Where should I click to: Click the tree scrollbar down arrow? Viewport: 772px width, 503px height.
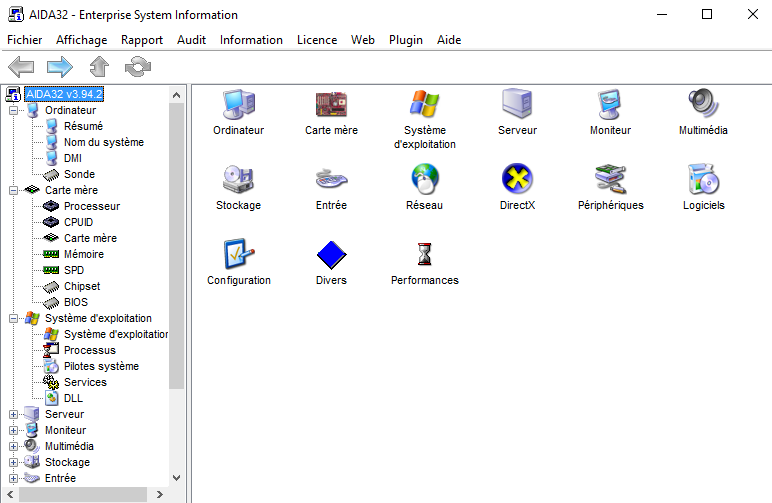[x=176, y=477]
